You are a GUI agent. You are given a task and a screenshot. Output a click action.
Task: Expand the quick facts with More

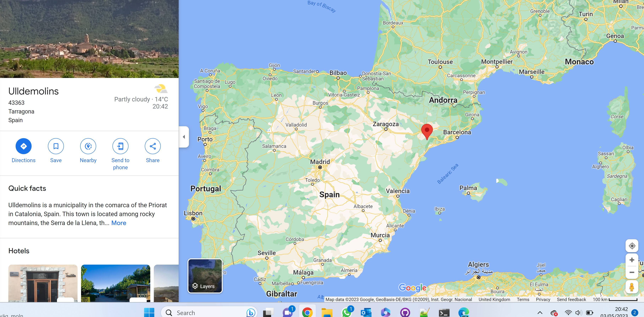(x=119, y=223)
